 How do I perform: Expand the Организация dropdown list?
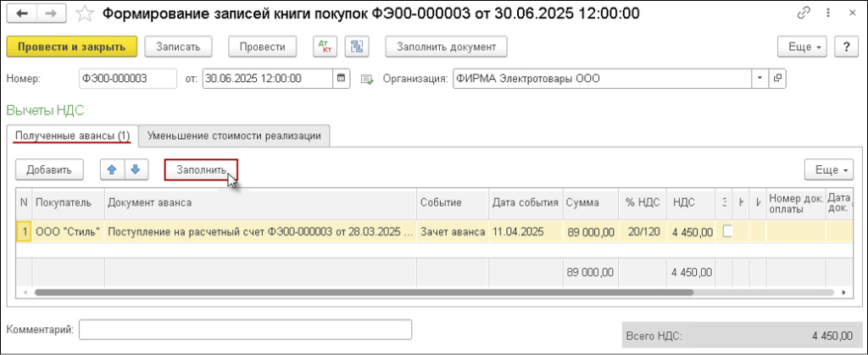pos(759,79)
